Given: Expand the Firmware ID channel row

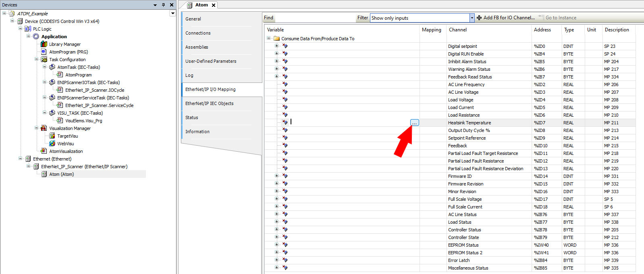Looking at the screenshot, I should 276,176.
